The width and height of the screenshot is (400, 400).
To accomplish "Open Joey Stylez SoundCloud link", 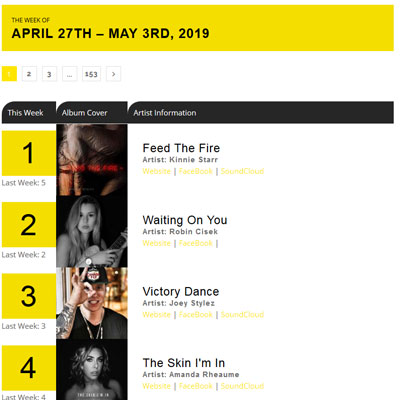I will coord(242,315).
